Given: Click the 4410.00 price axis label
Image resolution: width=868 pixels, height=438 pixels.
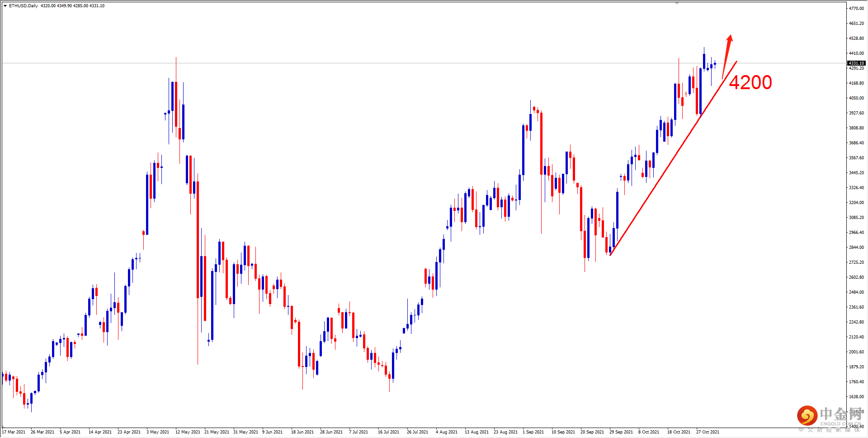Looking at the screenshot, I should tap(856, 53).
